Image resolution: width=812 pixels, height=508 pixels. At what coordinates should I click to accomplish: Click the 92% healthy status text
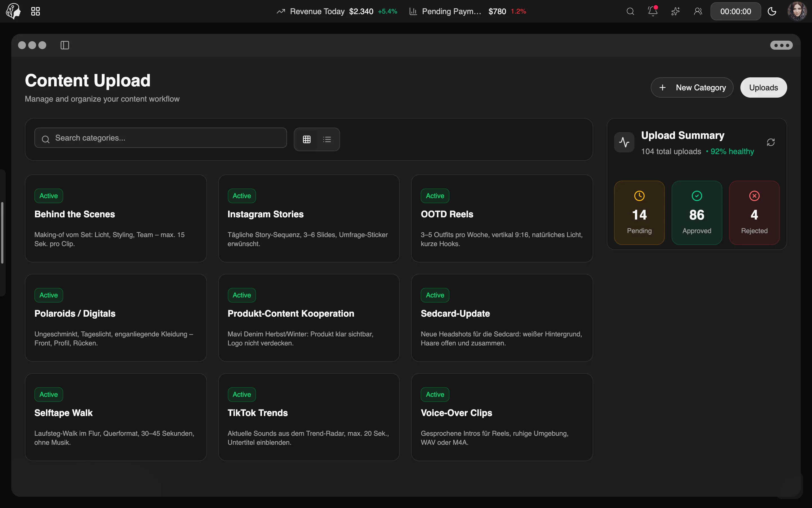(732, 152)
